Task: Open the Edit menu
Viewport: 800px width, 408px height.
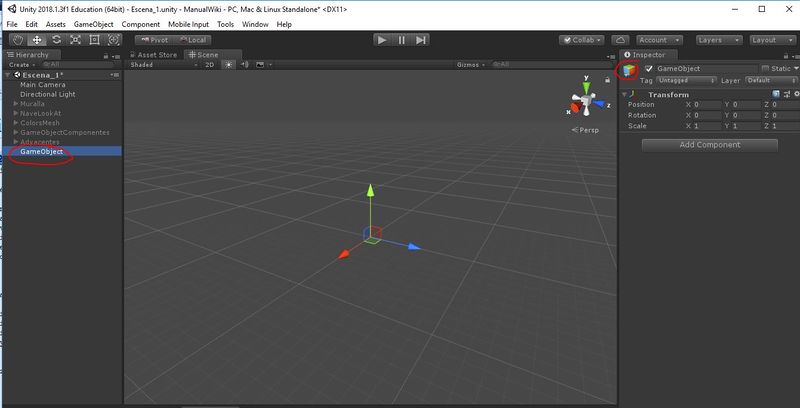Action: coord(32,24)
